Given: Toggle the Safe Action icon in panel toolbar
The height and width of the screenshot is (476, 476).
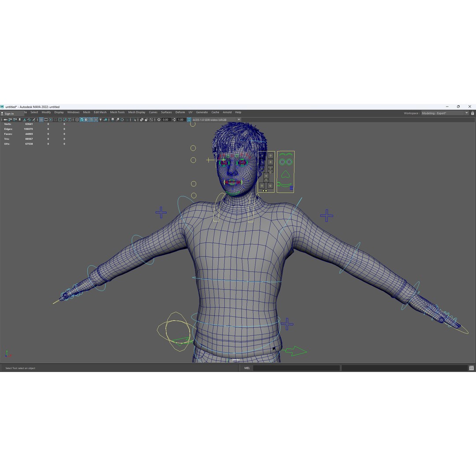Looking at the screenshot, I should [65, 119].
